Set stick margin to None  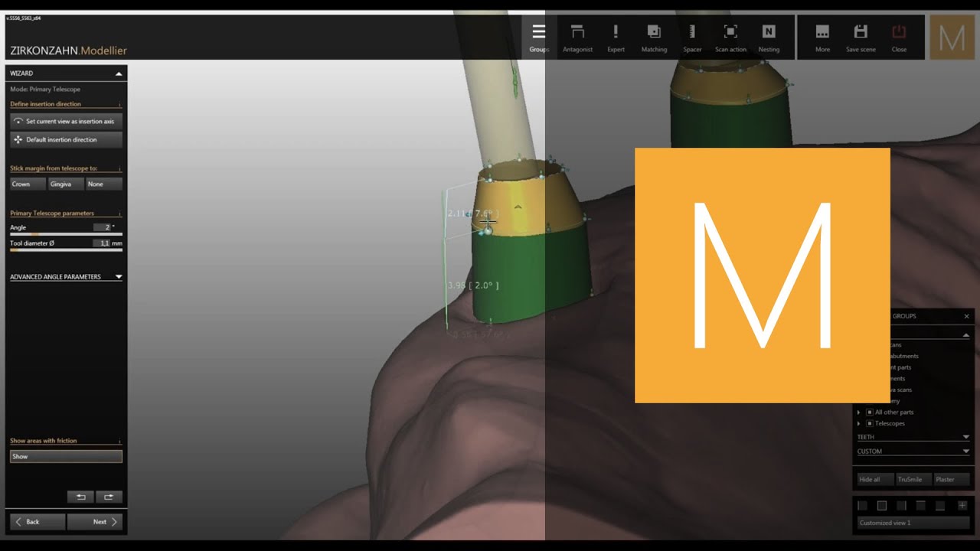(x=104, y=184)
